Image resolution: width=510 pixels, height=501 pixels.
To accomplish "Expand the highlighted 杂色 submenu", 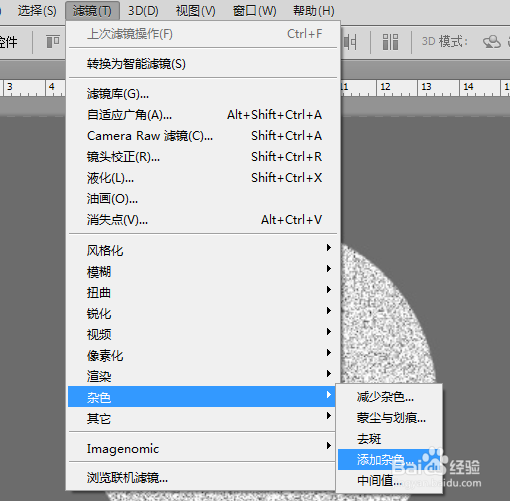I will point(202,397).
